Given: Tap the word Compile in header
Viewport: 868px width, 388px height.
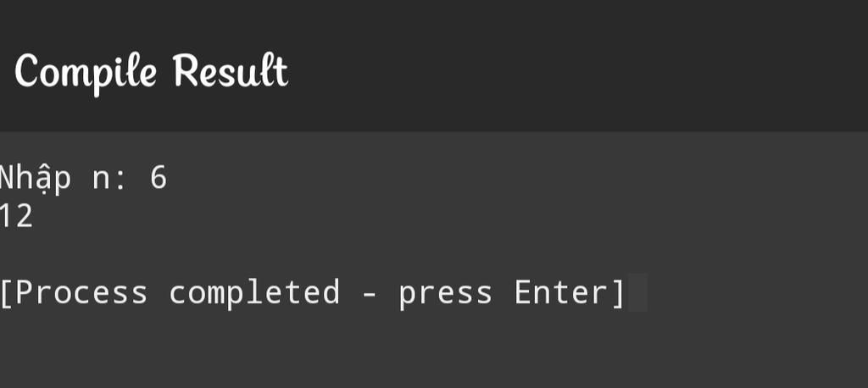Looking at the screenshot, I should pos(86,70).
